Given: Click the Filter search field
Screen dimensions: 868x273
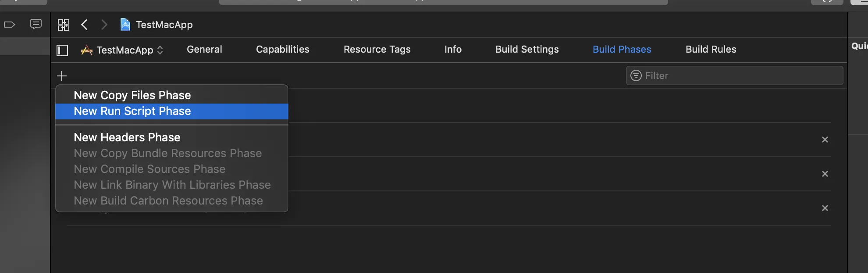Looking at the screenshot, I should [734, 75].
